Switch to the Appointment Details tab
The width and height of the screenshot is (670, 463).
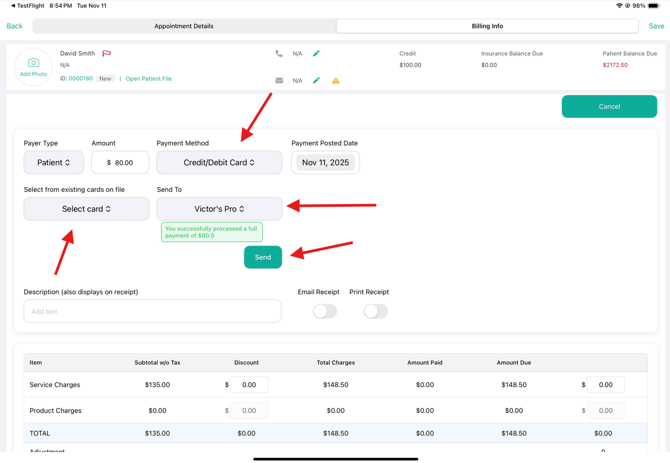(184, 26)
